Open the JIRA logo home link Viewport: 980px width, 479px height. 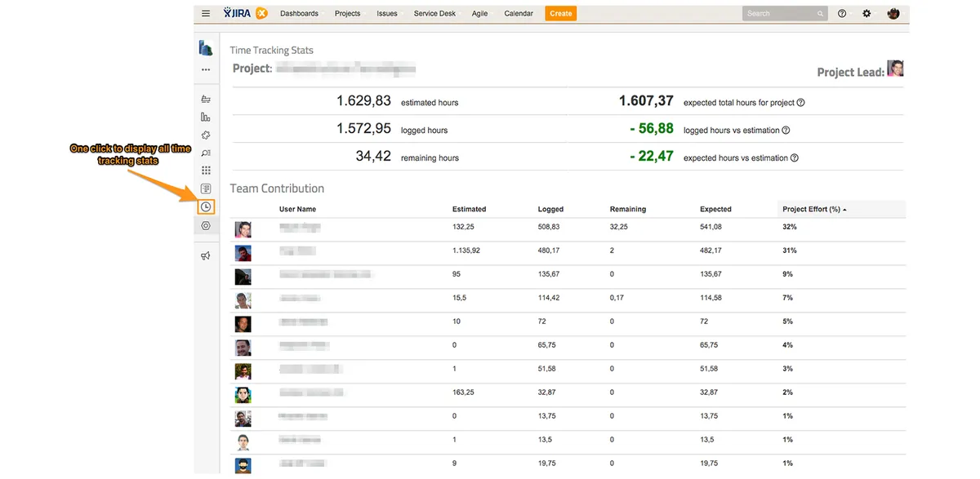[x=246, y=14]
